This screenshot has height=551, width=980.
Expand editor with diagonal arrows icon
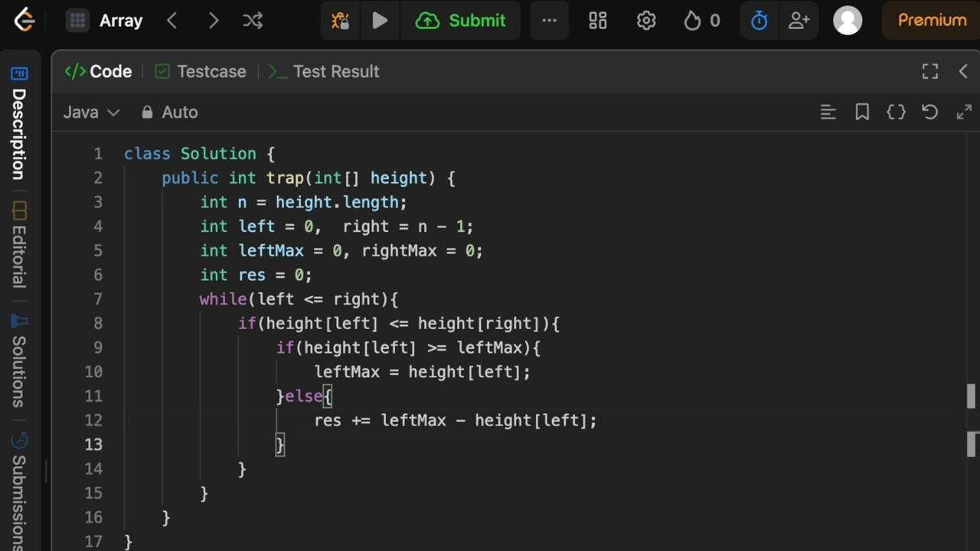[x=964, y=112]
